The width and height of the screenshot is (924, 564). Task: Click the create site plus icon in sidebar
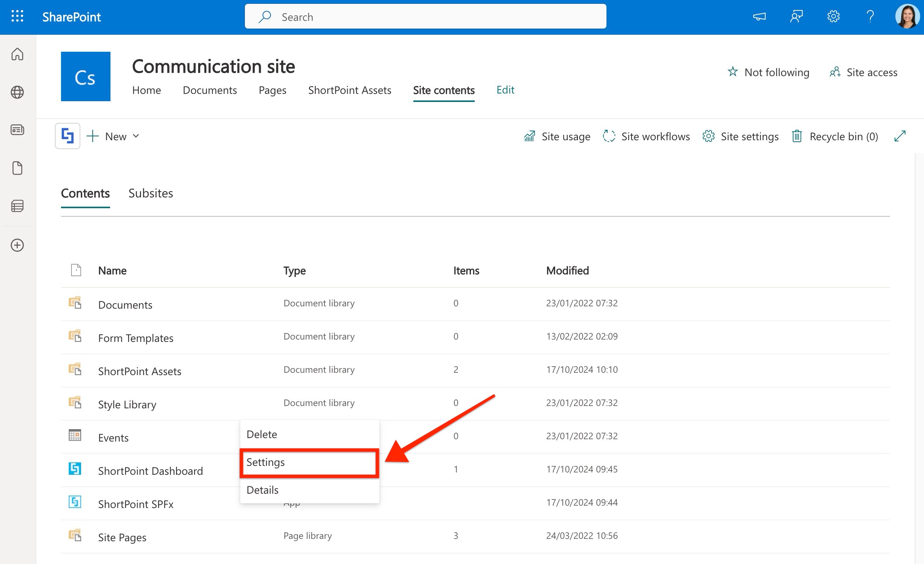coord(17,245)
